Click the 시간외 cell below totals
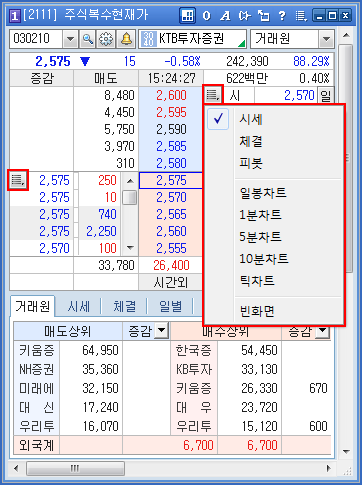362x485 pixels. pyautogui.click(x=171, y=283)
